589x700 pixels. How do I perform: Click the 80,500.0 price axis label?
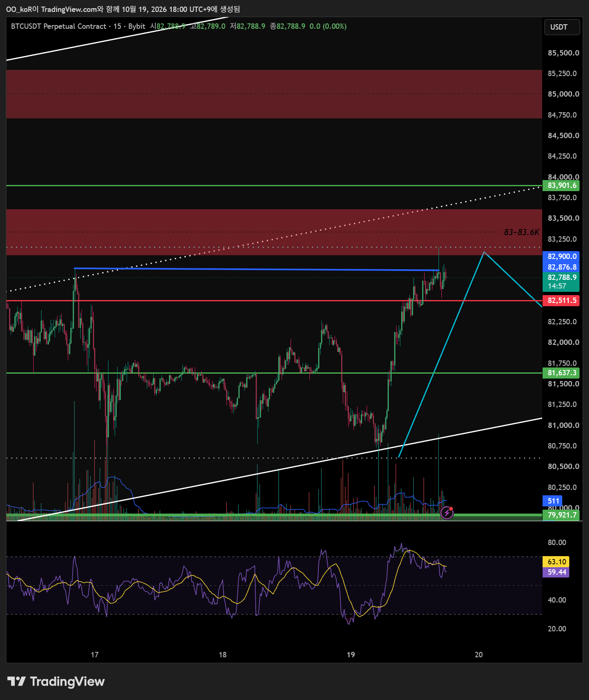[563, 467]
